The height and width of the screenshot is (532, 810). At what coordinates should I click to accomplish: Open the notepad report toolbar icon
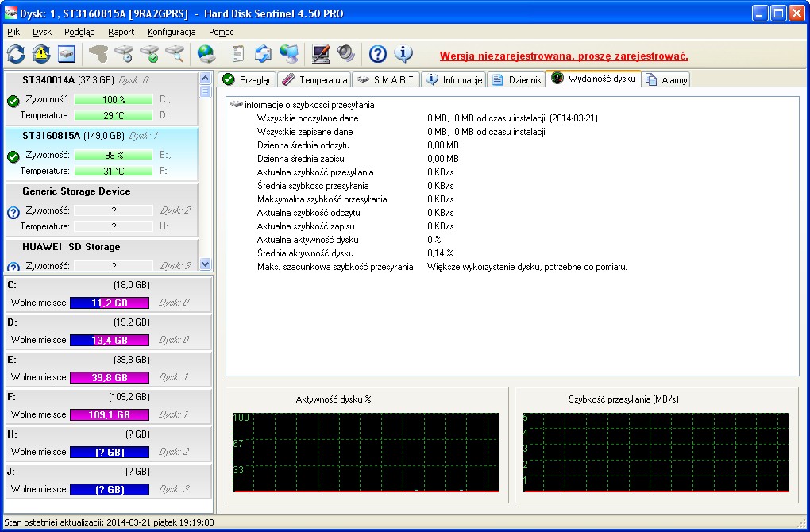pos(237,54)
